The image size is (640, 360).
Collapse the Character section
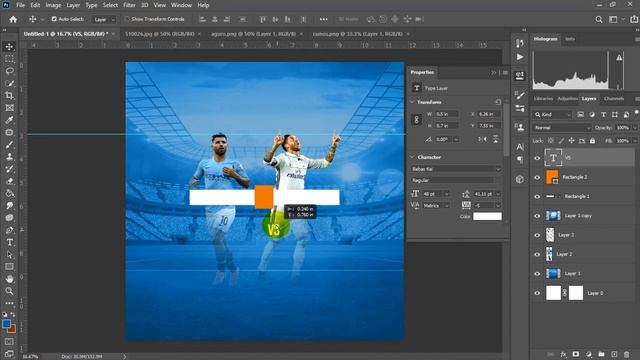pyautogui.click(x=412, y=157)
